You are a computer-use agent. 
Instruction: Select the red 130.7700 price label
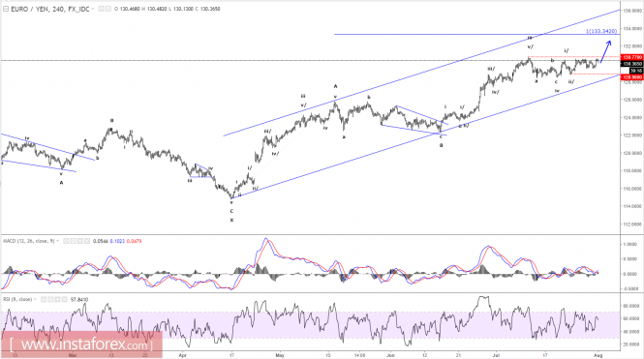point(632,57)
